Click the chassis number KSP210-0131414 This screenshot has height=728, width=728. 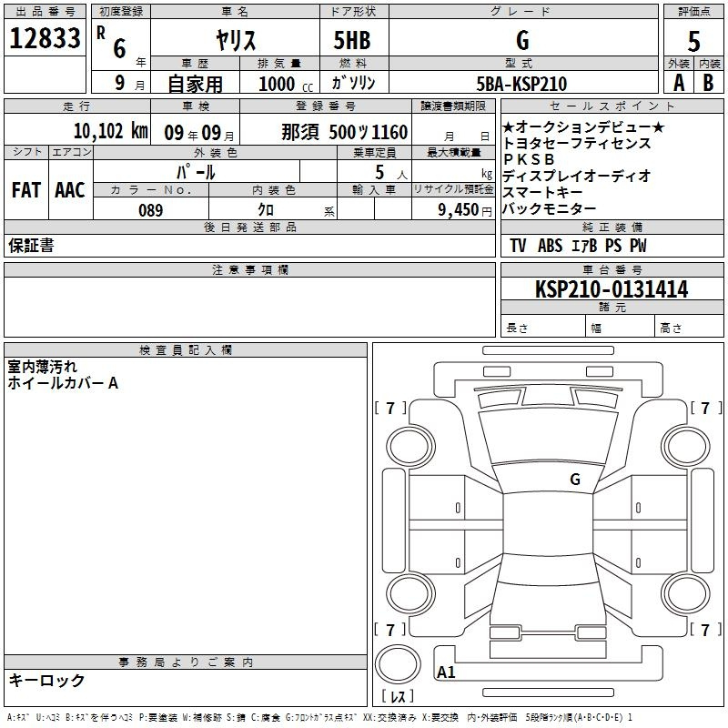coord(612,289)
